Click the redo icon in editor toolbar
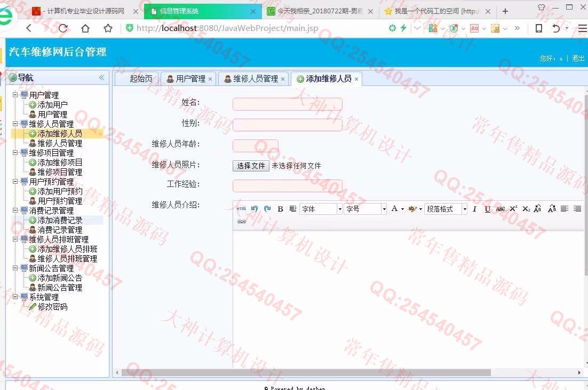The image size is (588, 390). point(267,209)
